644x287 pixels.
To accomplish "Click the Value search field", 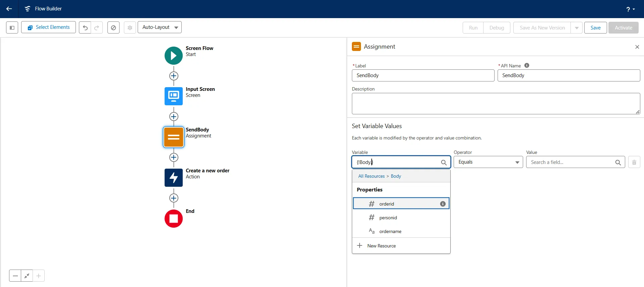I will (571, 162).
